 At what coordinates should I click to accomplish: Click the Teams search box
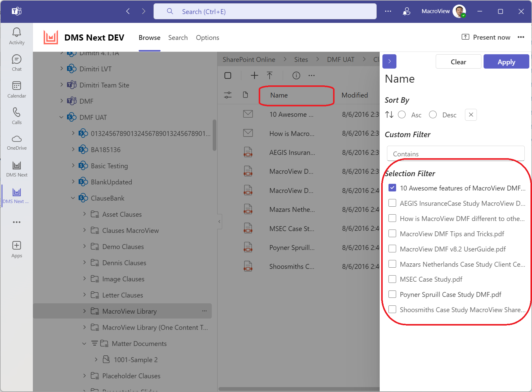[x=265, y=11]
